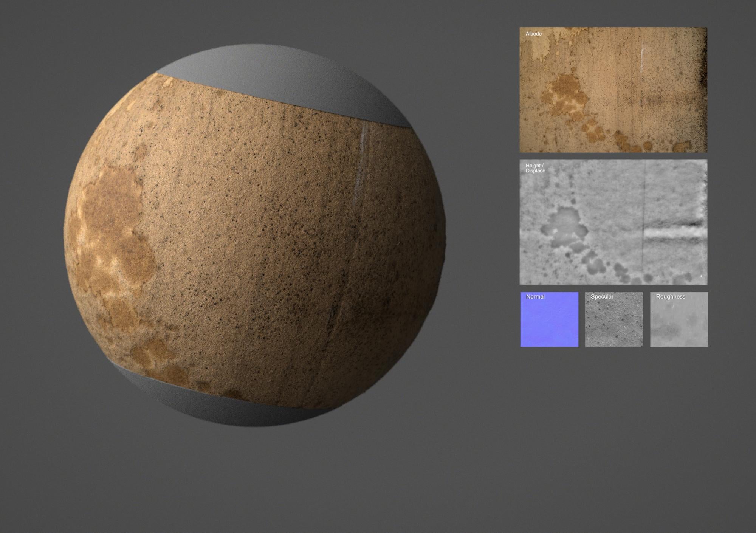This screenshot has width=756, height=533.
Task: Click the 'Height / Displace' label text
Action: [x=535, y=168]
